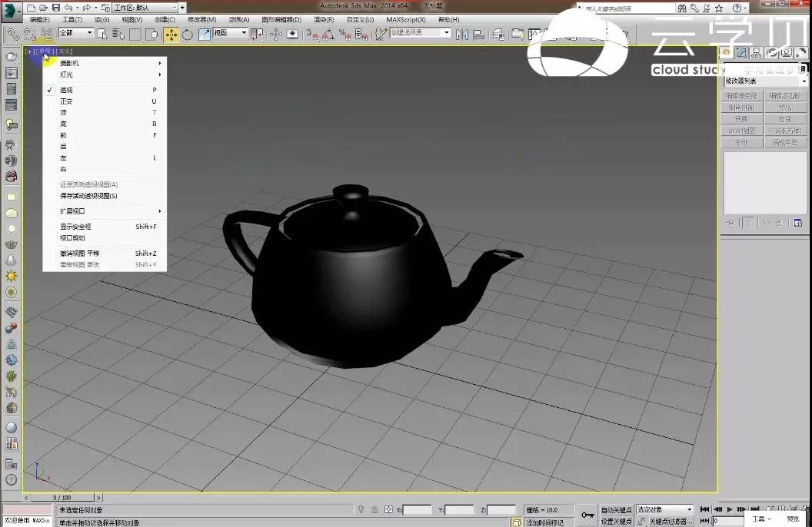Click the Rectangular Selection Region icon

tap(135, 35)
